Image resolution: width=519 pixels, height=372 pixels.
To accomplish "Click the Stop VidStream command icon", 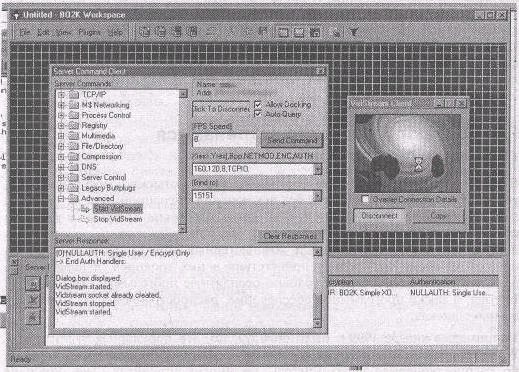I will (x=85, y=219).
